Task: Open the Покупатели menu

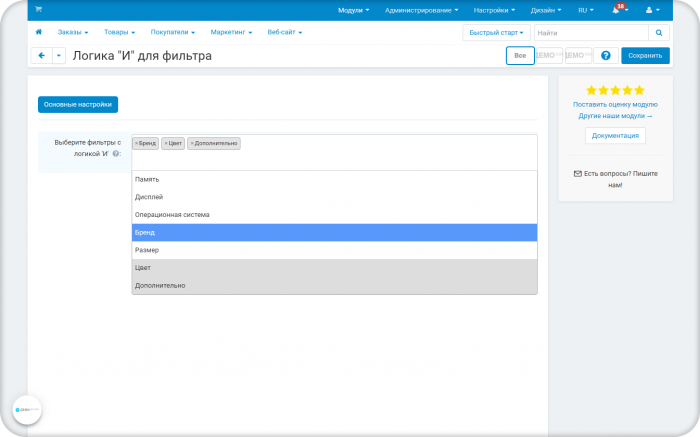Action: (173, 32)
